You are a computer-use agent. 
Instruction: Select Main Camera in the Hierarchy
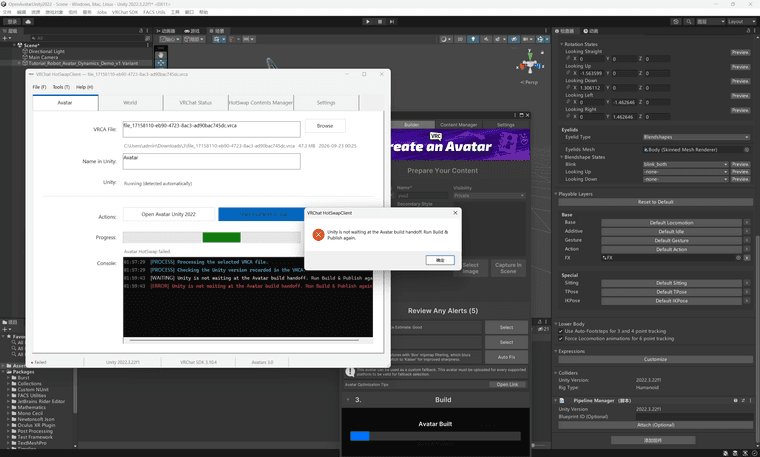[x=43, y=57]
